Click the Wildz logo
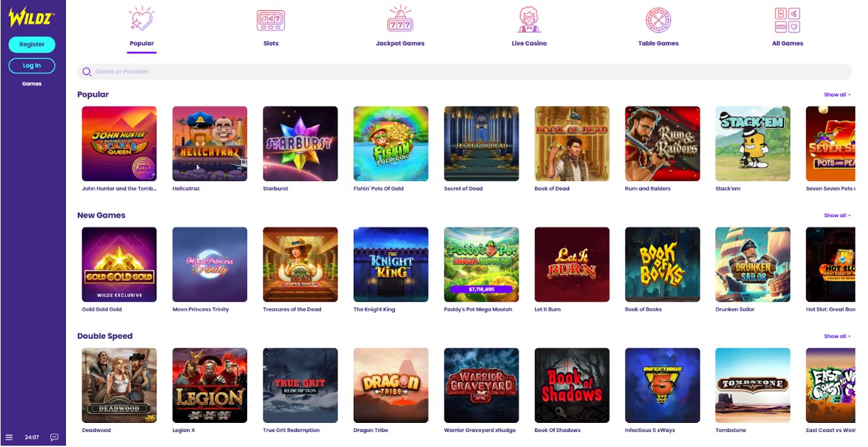The height and width of the screenshot is (447, 868). tap(31, 16)
